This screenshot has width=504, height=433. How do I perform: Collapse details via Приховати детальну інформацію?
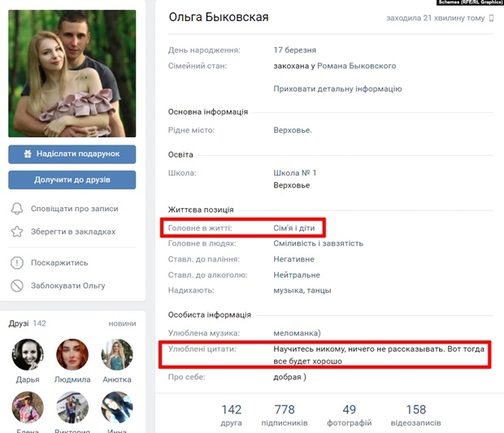(337, 89)
